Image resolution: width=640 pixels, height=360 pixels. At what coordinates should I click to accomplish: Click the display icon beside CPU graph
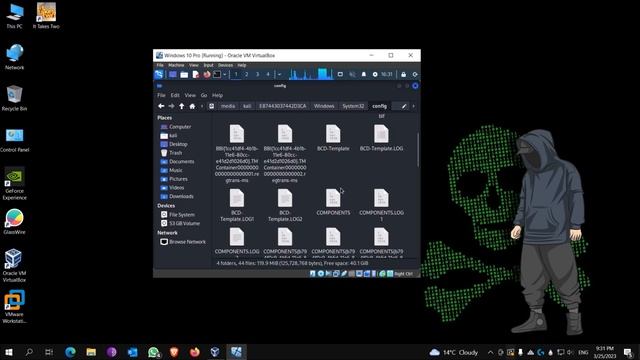tap(340, 74)
